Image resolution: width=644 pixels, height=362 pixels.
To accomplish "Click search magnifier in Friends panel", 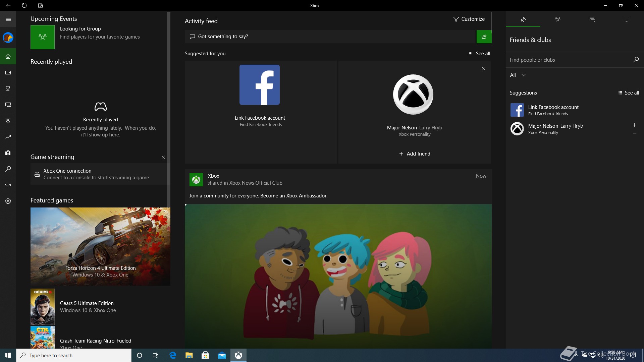I will tap(636, 60).
